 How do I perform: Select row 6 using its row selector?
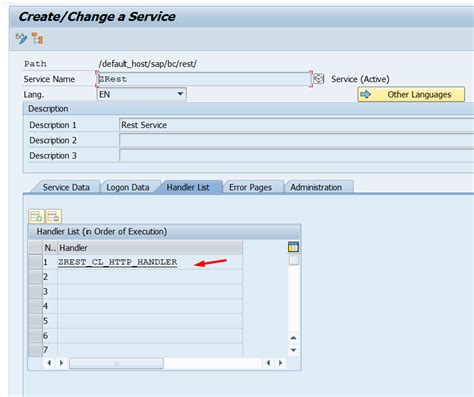(x=35, y=335)
